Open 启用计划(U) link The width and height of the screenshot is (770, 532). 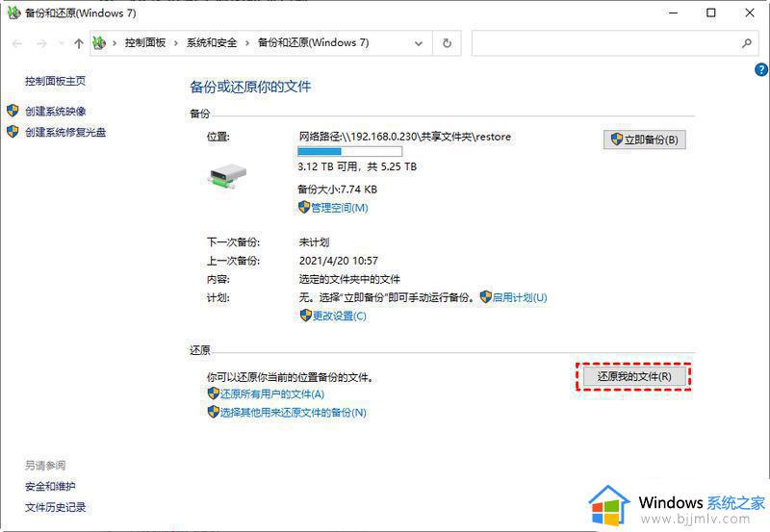coord(520,297)
